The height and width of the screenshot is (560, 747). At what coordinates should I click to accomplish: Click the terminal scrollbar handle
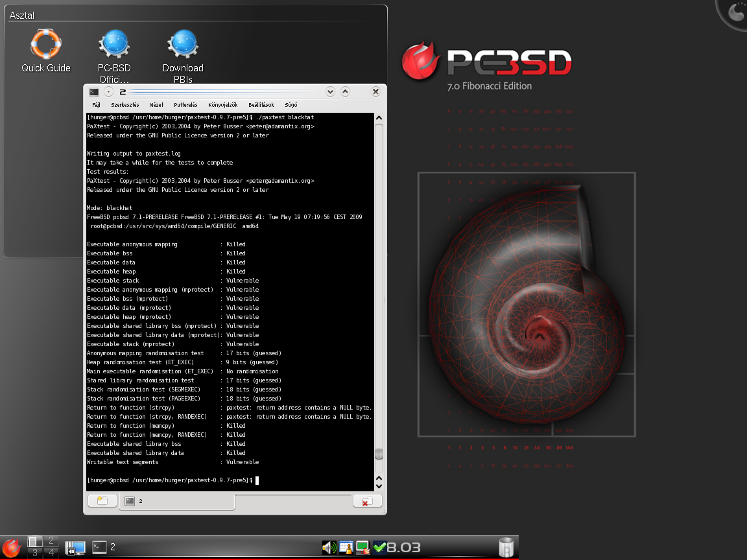tap(379, 453)
